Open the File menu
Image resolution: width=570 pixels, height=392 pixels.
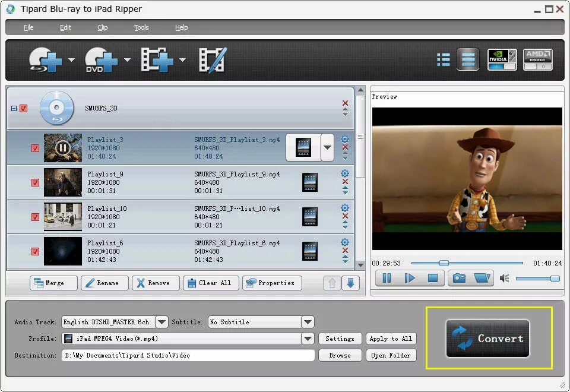[x=28, y=27]
